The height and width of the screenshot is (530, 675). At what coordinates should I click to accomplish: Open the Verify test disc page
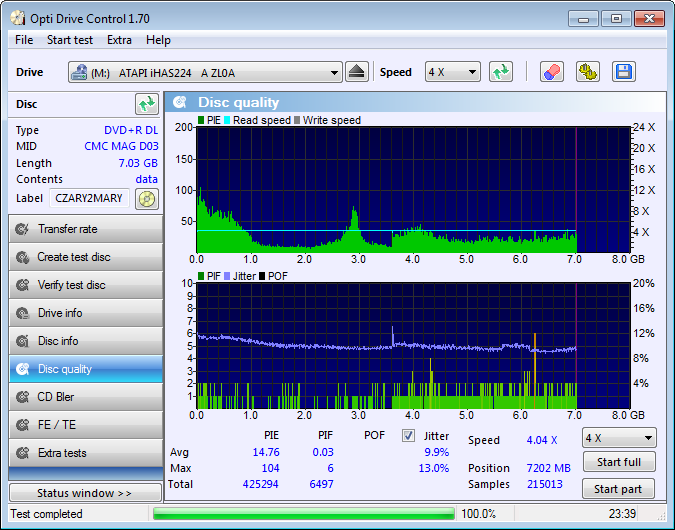86,285
